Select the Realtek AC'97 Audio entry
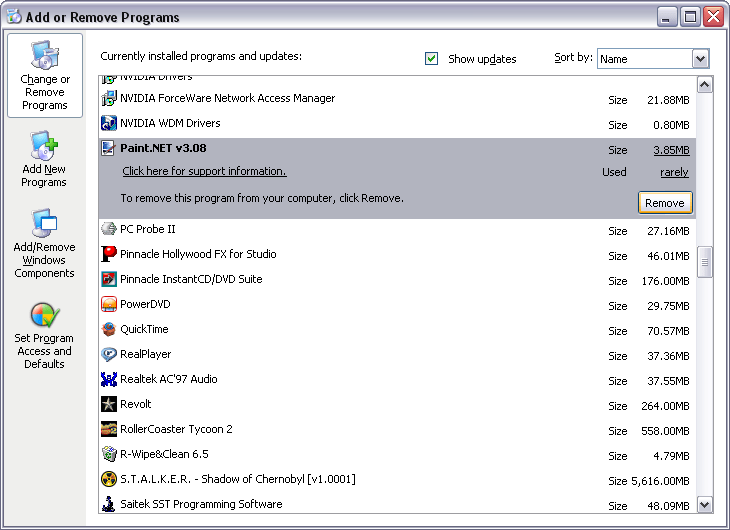Viewport: 730px width, 530px height. click(397, 380)
